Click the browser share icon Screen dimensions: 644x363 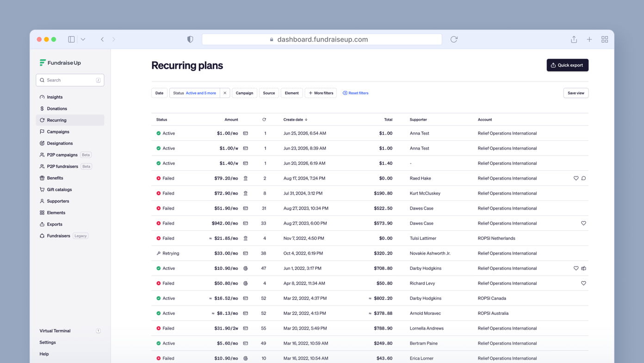[574, 39]
